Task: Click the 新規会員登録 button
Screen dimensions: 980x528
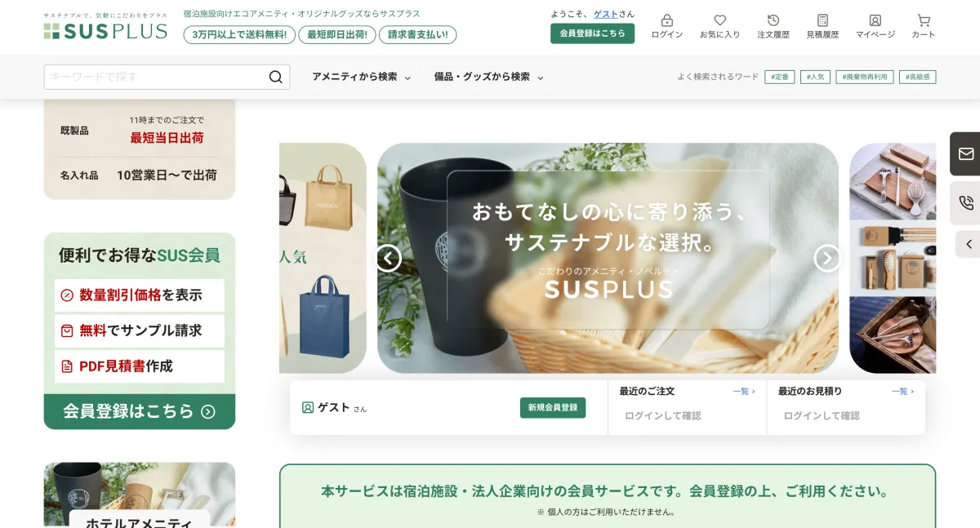Action: point(553,407)
